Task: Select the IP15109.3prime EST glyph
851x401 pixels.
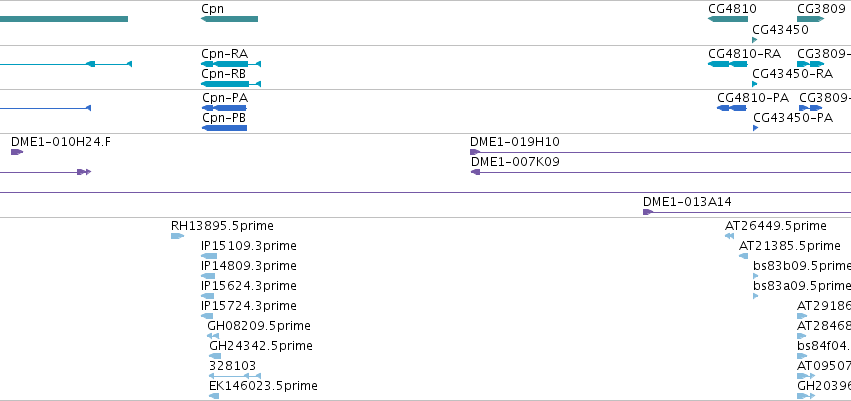Action: 209,256
